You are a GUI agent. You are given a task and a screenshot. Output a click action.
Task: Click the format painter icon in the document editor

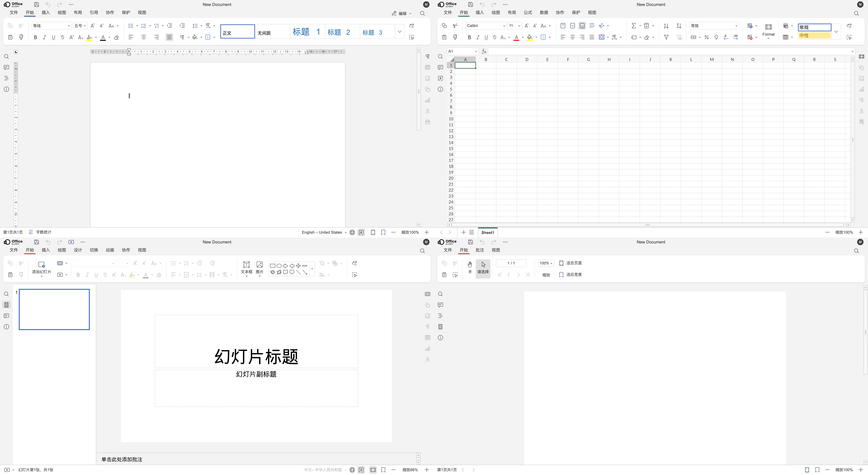[x=21, y=37]
